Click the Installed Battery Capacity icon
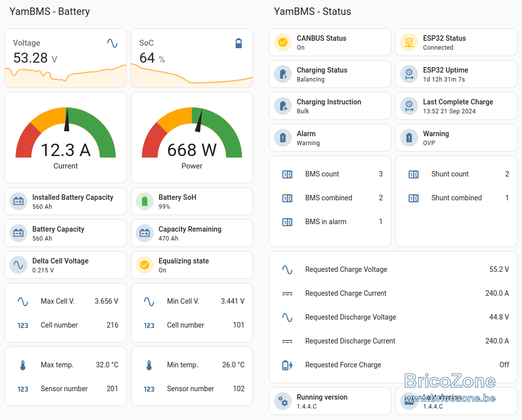 coord(18,201)
